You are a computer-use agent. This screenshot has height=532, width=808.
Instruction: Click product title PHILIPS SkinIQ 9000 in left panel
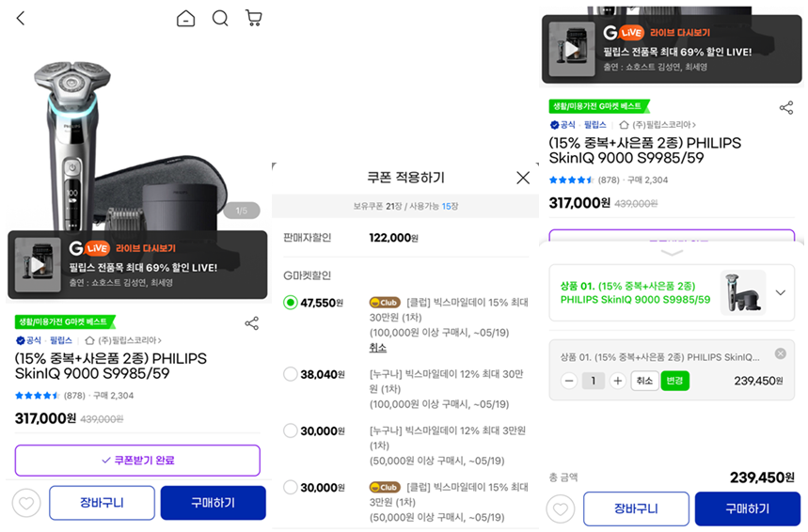111,366
